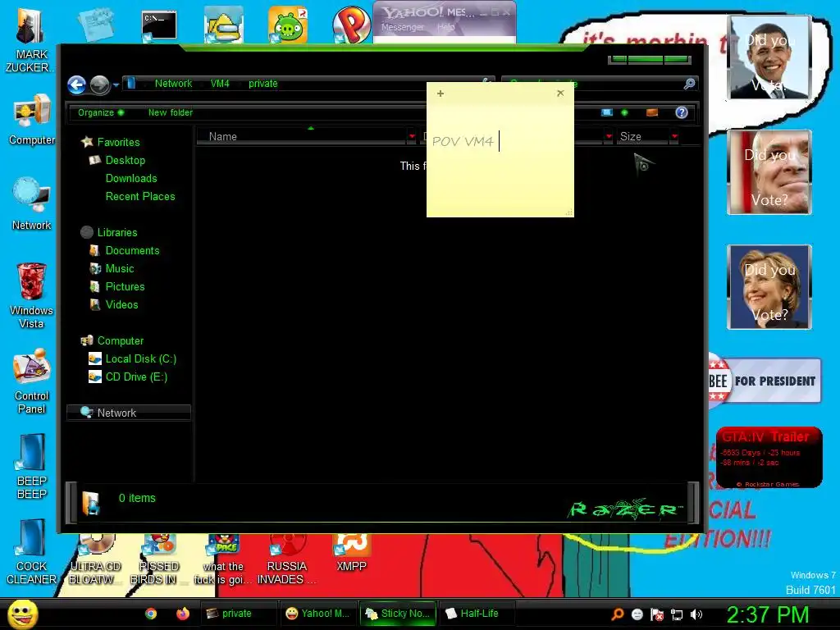The width and height of the screenshot is (840, 630).
Task: Click the grey forward navigation arrow
Action: coord(99,84)
